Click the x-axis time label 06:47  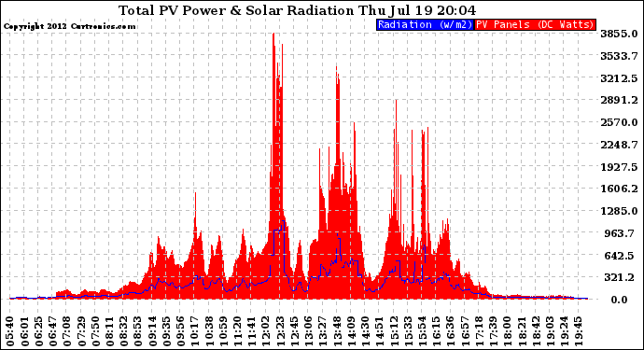click(x=53, y=331)
